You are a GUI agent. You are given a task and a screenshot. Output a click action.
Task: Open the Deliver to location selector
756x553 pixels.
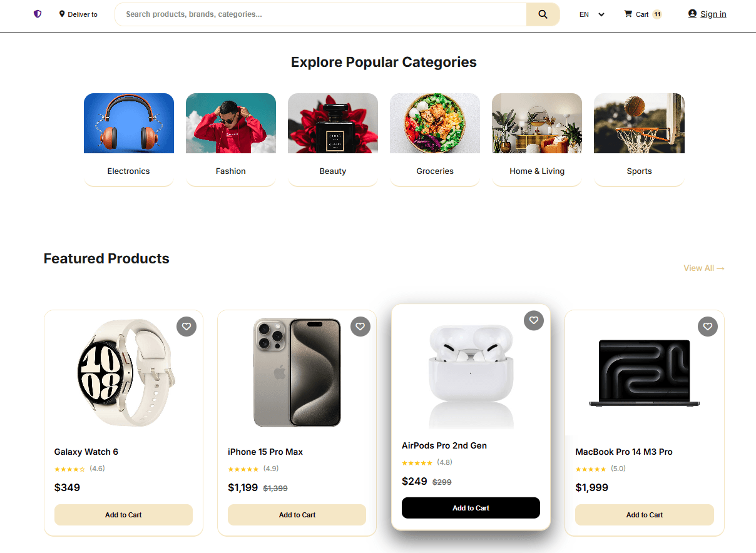(78, 14)
